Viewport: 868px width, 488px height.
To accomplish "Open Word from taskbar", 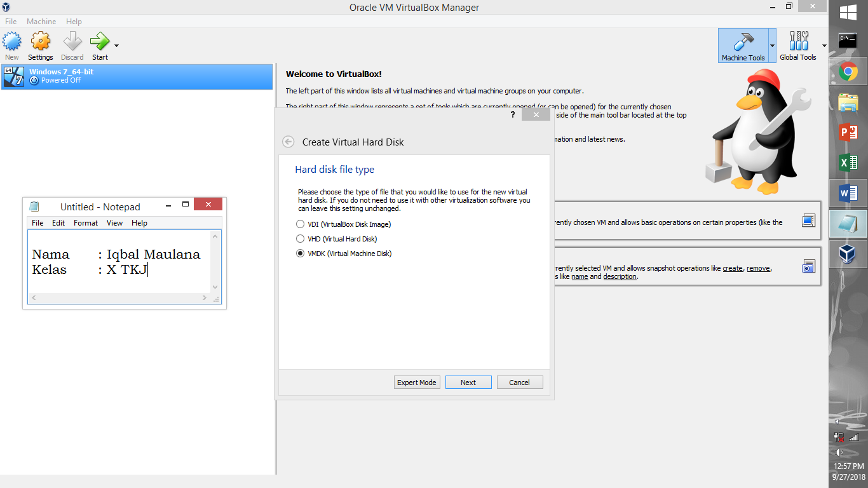I will coord(848,193).
